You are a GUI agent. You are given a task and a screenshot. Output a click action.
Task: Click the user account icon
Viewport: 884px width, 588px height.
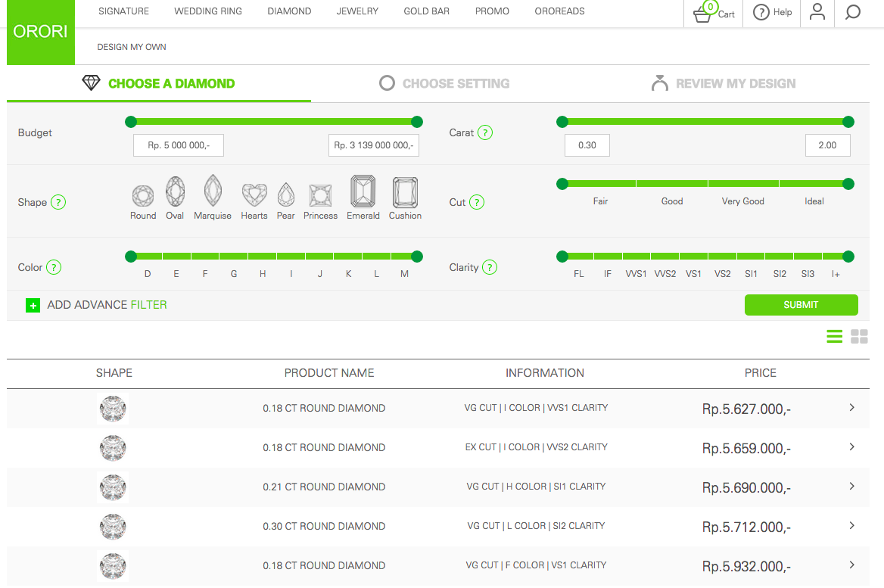(x=817, y=12)
